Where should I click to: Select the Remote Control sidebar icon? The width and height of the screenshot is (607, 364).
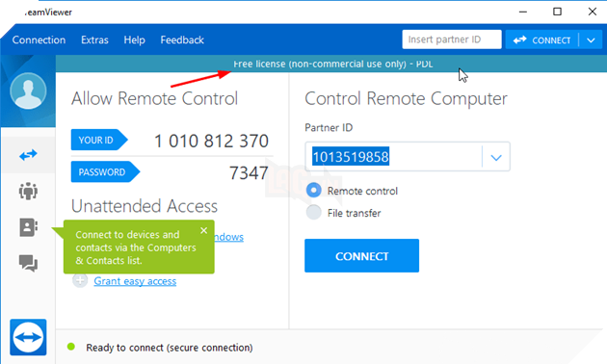(28, 155)
